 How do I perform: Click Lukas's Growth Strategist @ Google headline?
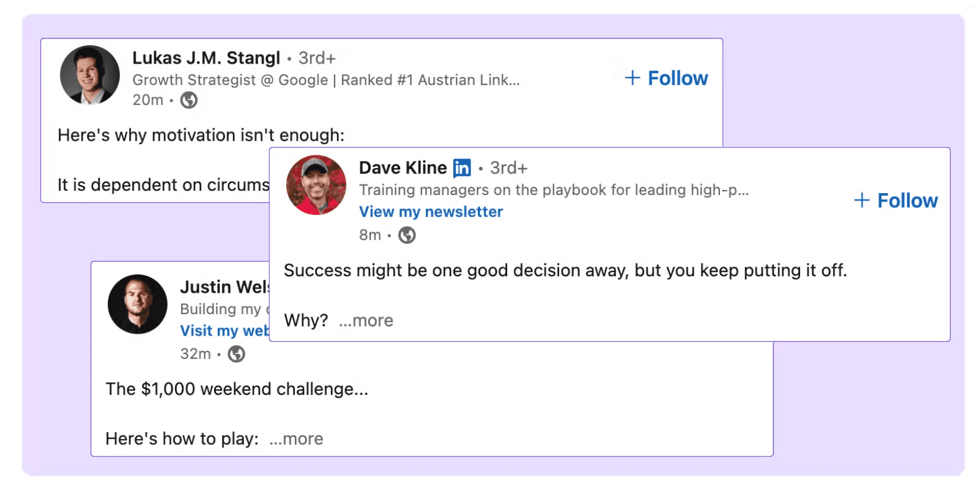(x=326, y=80)
